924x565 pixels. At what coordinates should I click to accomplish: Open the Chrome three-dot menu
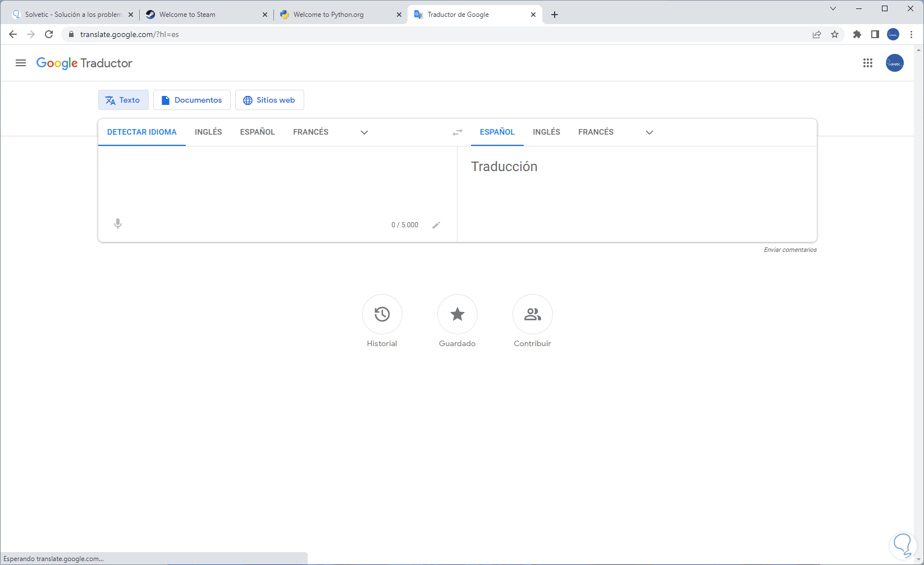[x=911, y=34]
